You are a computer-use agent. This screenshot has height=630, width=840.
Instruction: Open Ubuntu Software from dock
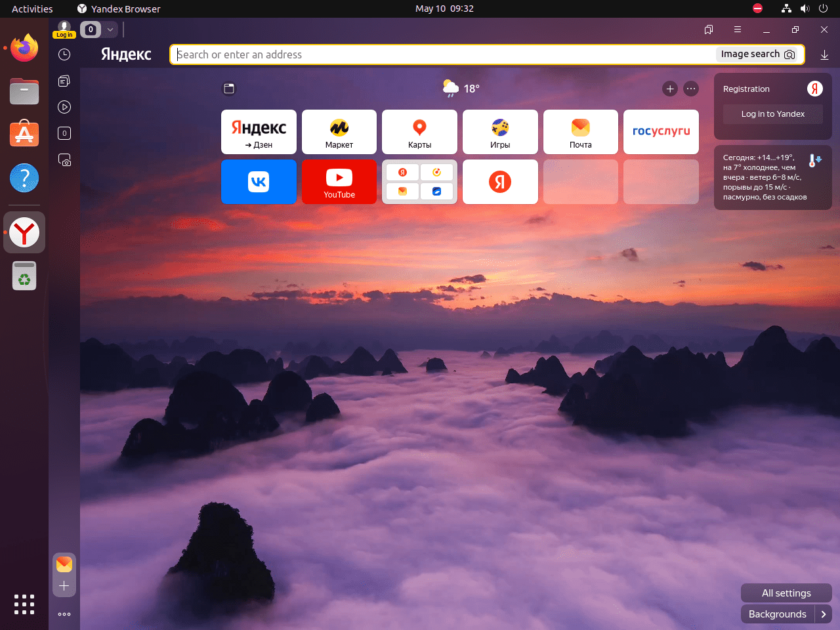coord(24,134)
